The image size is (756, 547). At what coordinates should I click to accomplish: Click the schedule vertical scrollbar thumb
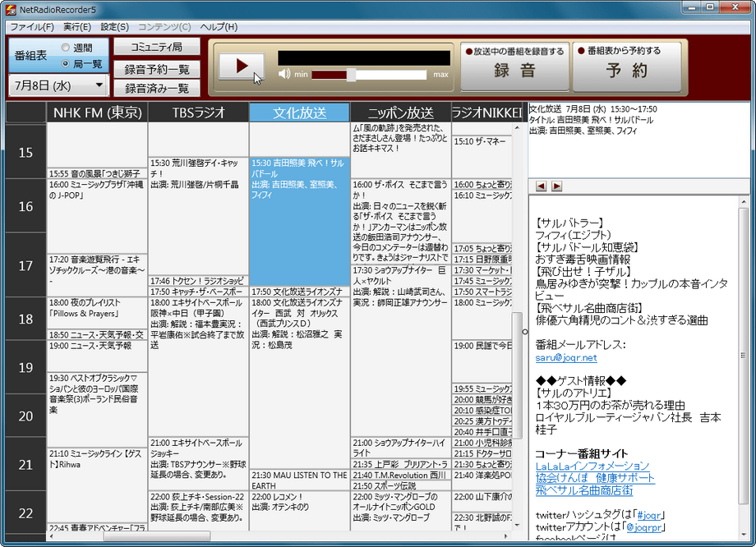[x=518, y=375]
